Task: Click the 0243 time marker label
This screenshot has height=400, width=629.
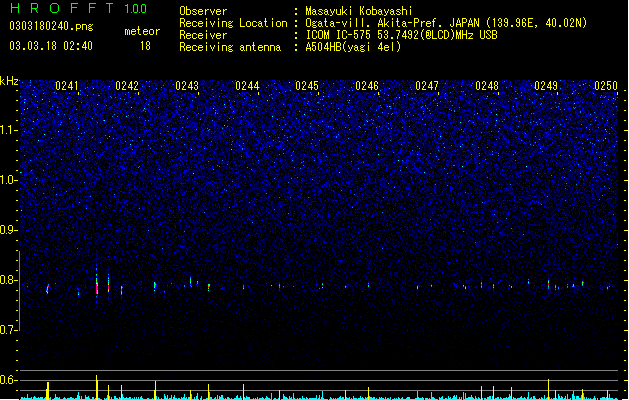Action: [x=187, y=86]
